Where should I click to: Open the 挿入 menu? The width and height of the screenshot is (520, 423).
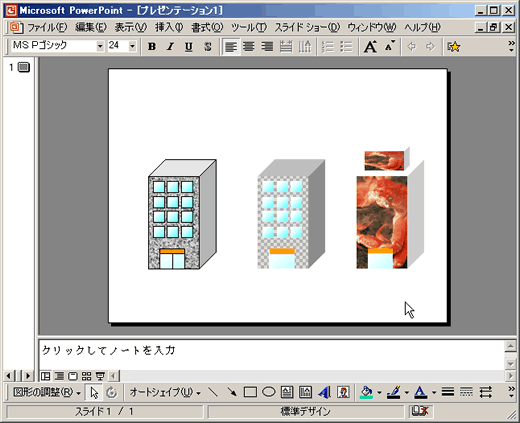[x=169, y=27]
